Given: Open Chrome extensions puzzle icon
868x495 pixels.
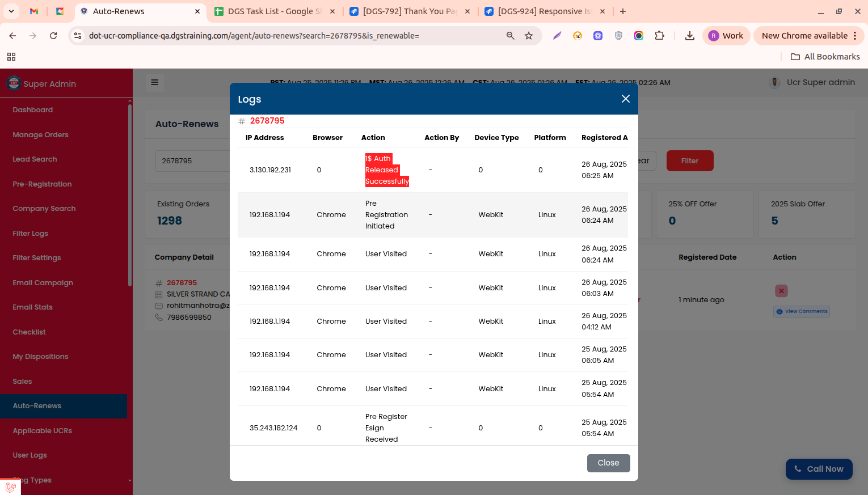Looking at the screenshot, I should 659,36.
